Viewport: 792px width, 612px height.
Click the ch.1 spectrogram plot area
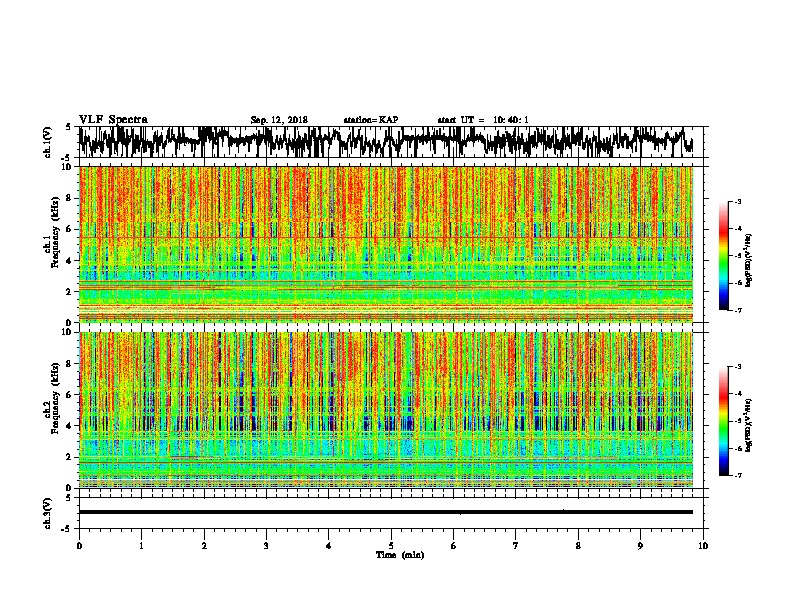click(385, 244)
